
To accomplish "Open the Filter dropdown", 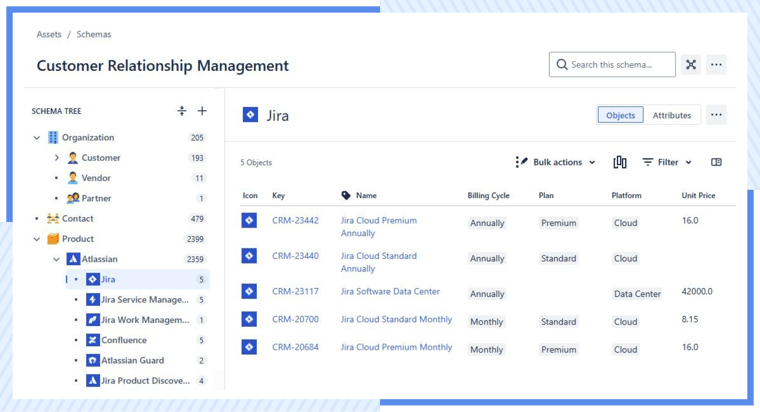I will point(667,162).
